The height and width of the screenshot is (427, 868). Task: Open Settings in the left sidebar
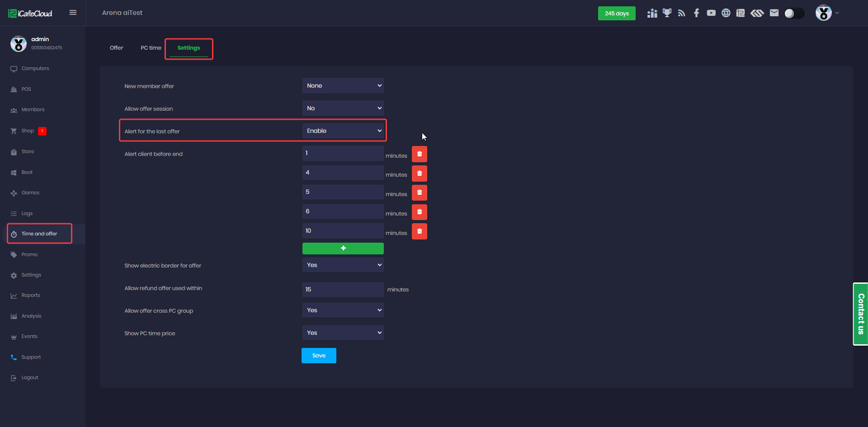(31, 275)
